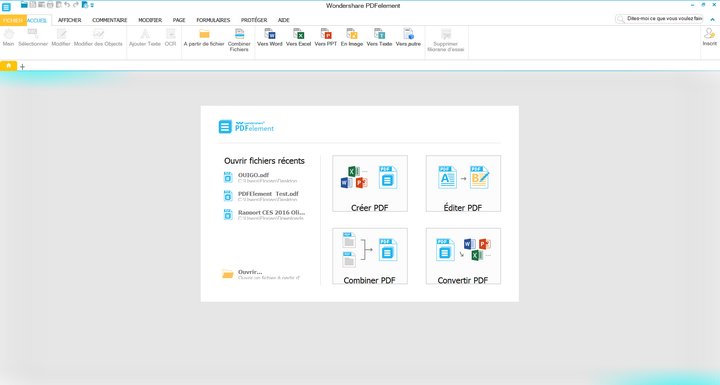720x385 pixels.
Task: Undo with the quick access arrow
Action: [x=67, y=5]
